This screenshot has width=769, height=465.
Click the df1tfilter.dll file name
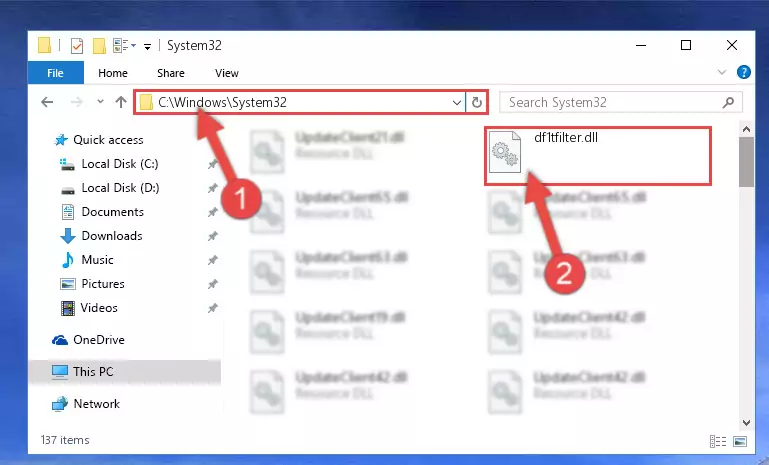566,137
